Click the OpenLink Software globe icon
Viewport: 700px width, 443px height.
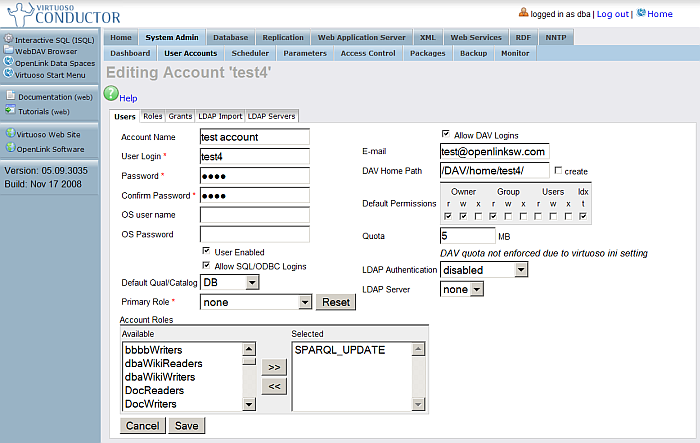[11, 147]
